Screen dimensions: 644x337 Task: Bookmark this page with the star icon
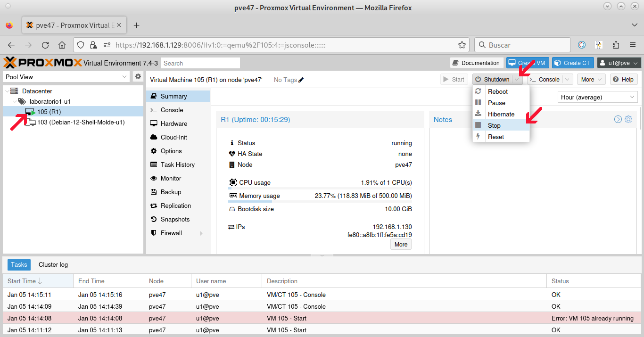click(462, 45)
